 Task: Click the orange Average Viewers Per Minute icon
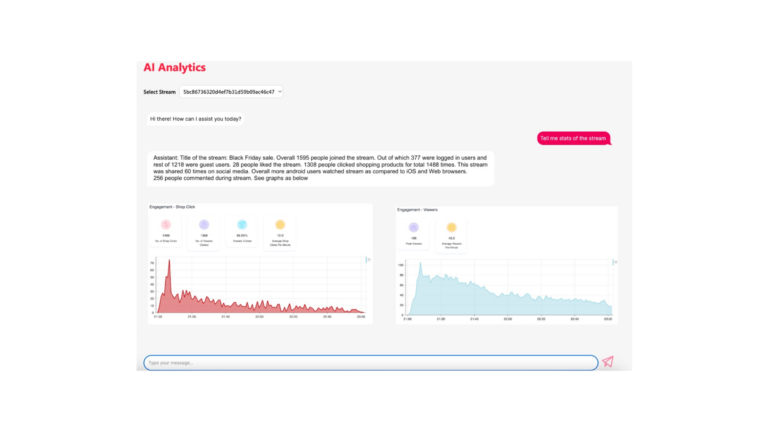[x=451, y=228]
